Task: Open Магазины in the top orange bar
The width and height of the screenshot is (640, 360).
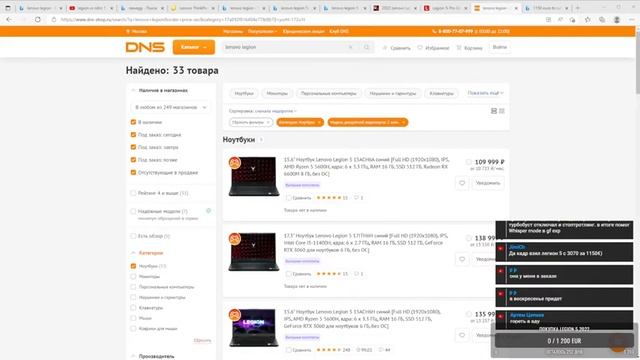Action: click(233, 31)
